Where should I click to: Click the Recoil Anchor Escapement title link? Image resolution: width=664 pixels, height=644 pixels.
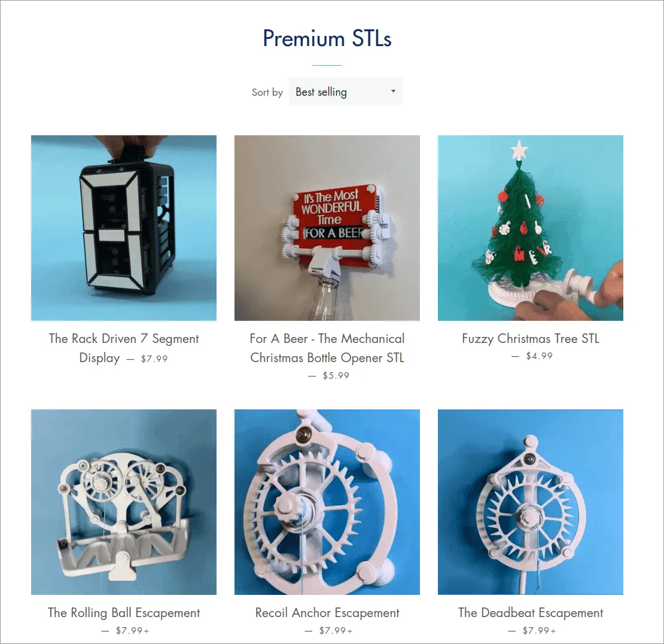click(327, 613)
